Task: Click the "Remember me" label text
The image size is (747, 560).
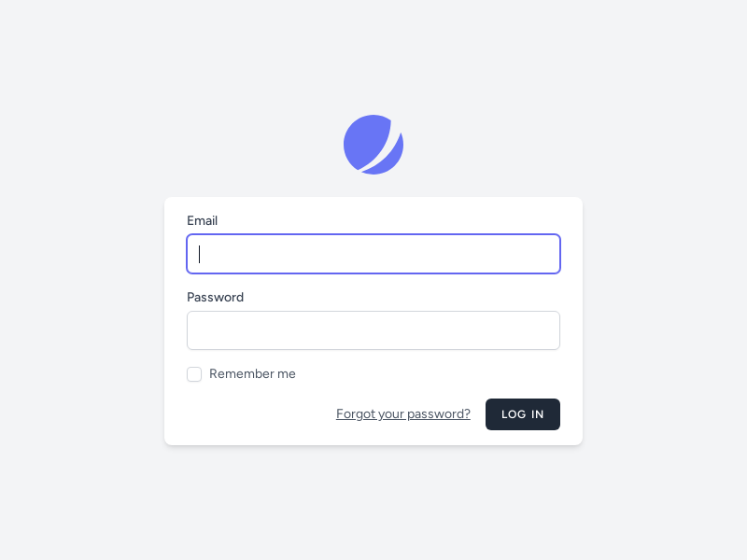Action: [x=252, y=374]
